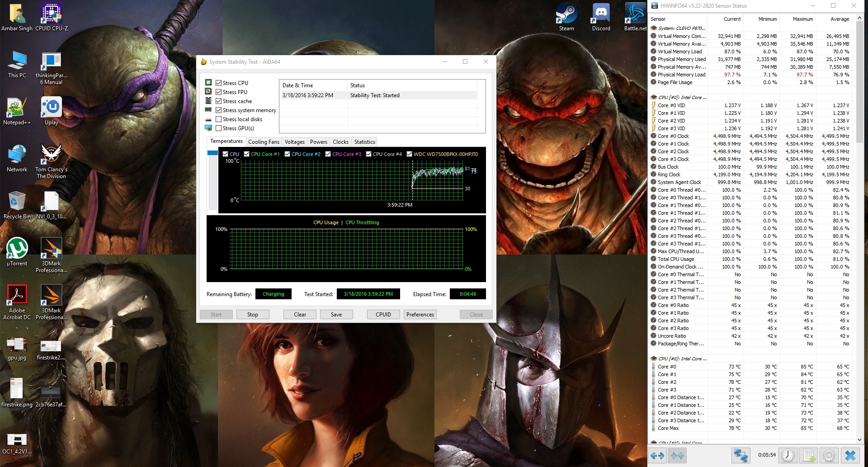Select the Stability Test: Started log entry
The height and width of the screenshot is (467, 868).
tap(378, 95)
